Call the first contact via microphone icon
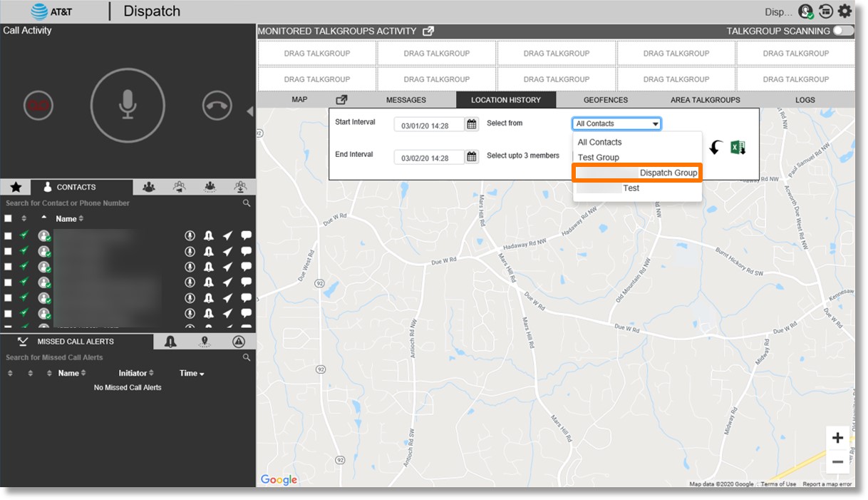The width and height of the screenshot is (868, 500). [x=190, y=235]
